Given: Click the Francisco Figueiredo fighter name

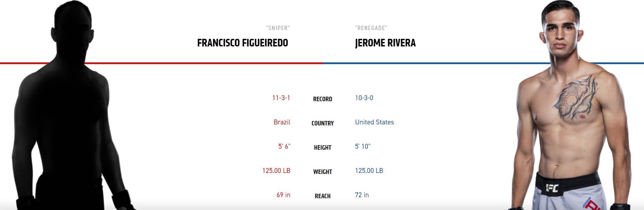Looking at the screenshot, I should [x=242, y=43].
